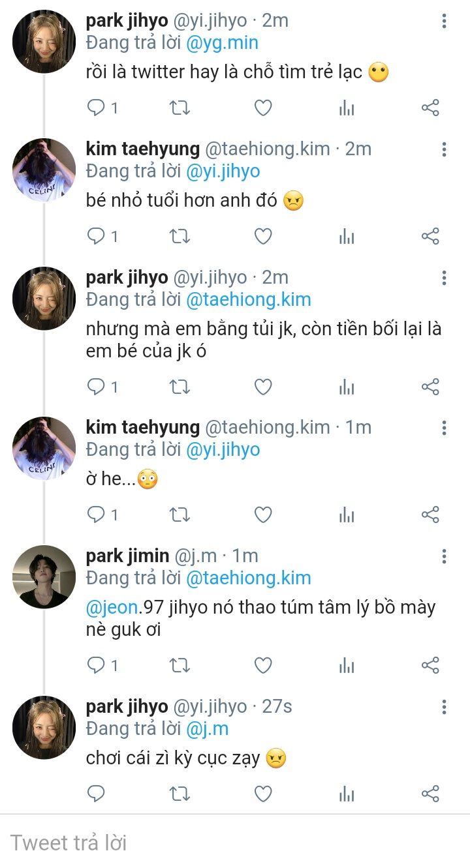Share park jimin's tweet
Viewport: 470px width, 868px height.
pos(430,665)
